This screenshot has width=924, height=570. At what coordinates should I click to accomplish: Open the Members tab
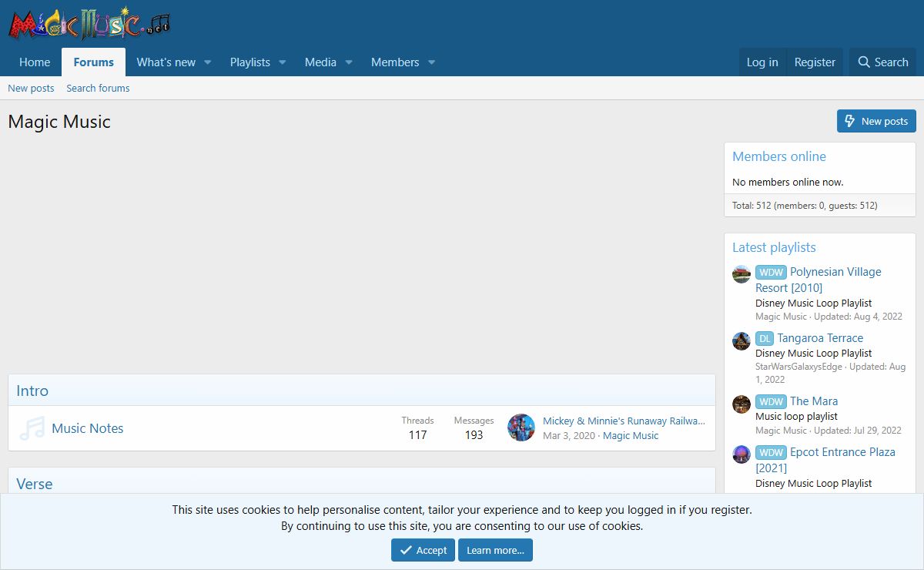(395, 62)
